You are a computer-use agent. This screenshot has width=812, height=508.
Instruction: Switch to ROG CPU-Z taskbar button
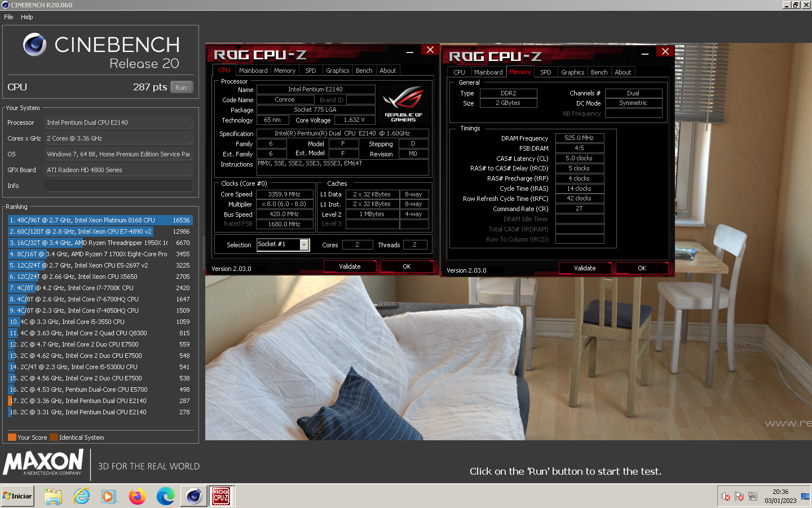(x=221, y=496)
